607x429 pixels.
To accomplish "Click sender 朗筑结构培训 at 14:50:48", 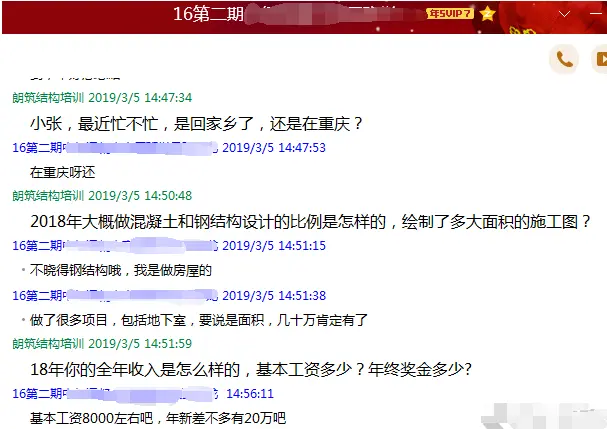I will pos(48,196).
